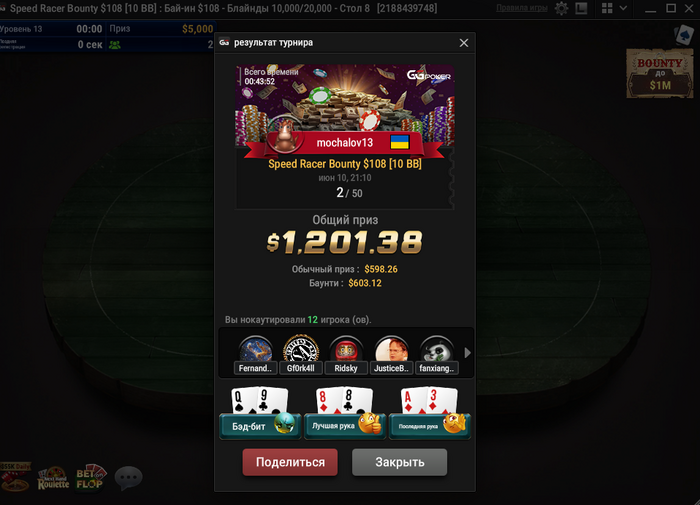Select the Fernand.. player avatar

click(255, 355)
